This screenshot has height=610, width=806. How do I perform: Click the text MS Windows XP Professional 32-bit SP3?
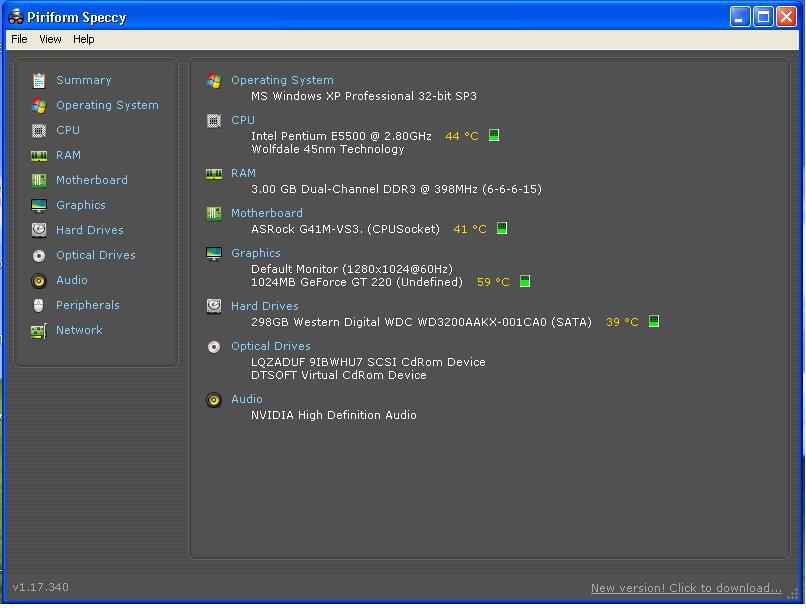point(364,97)
